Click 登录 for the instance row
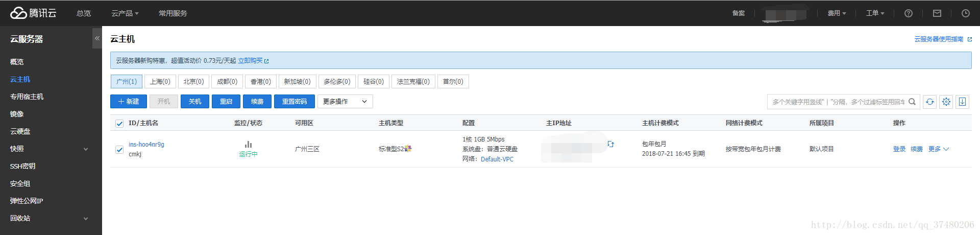 point(899,149)
